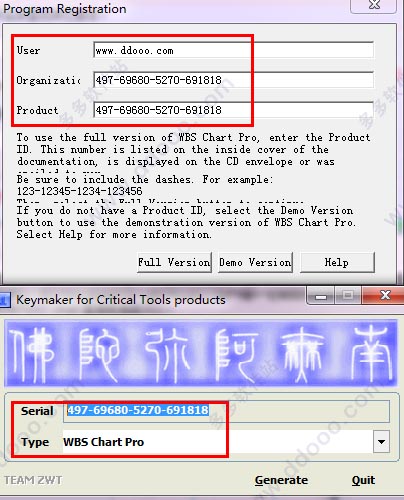This screenshot has width=404, height=500.
Task: Open Help in Program Registration
Action: coord(337,262)
